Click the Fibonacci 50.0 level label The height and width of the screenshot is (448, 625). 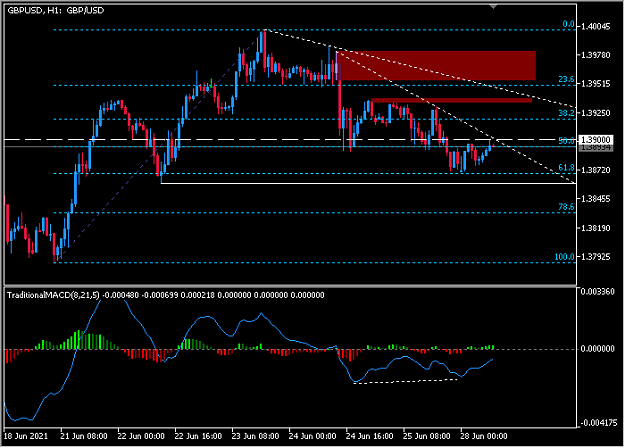tap(566, 141)
